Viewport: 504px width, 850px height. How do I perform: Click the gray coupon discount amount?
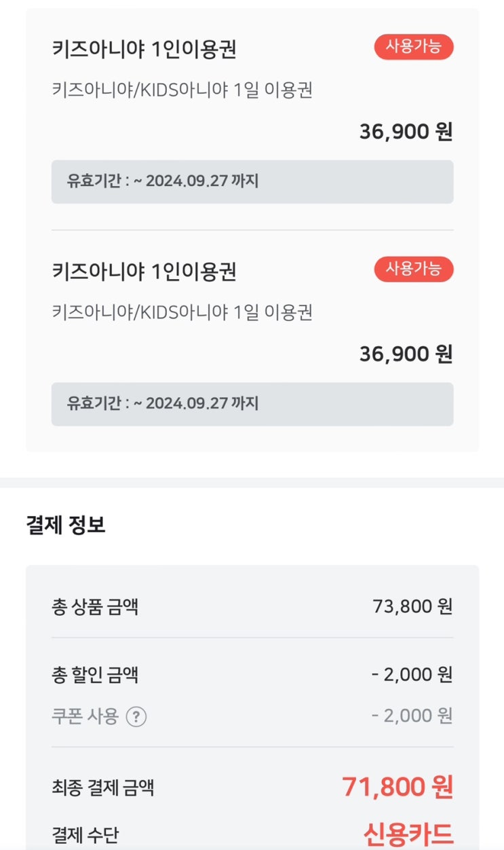click(x=412, y=716)
